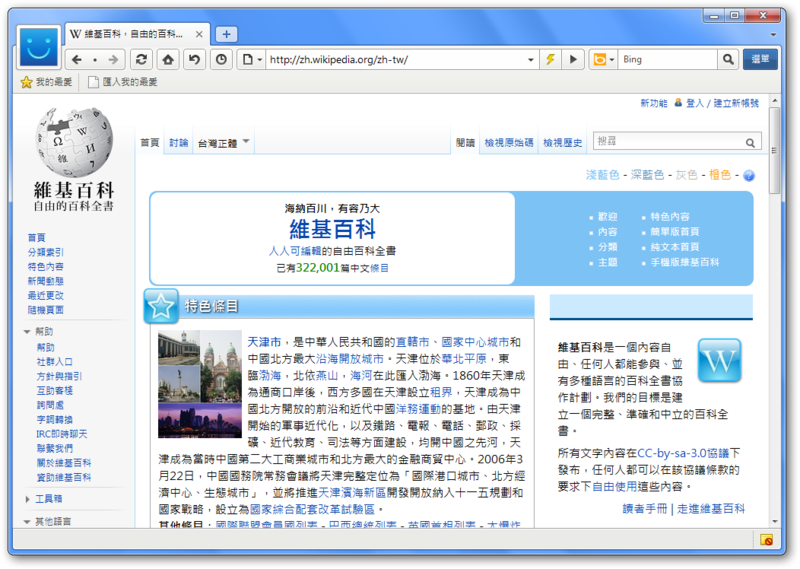The height and width of the screenshot is (569, 800).
Task: Click the Wikipedia 搜尋 input field
Action: (669, 141)
